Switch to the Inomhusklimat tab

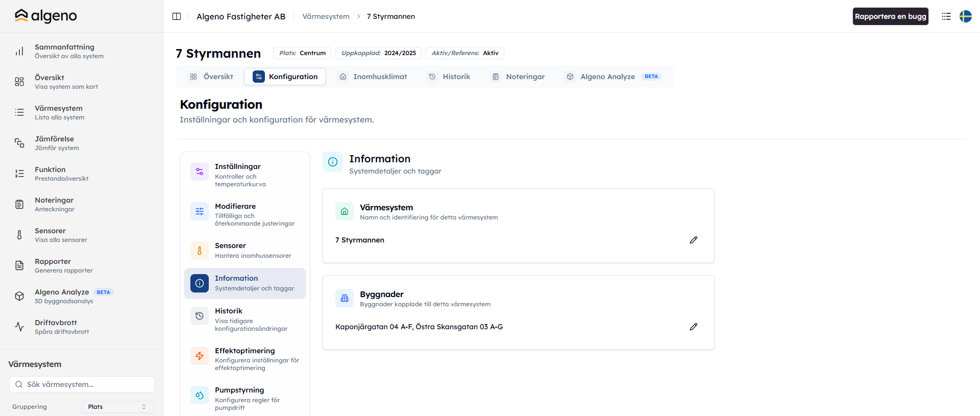(373, 77)
